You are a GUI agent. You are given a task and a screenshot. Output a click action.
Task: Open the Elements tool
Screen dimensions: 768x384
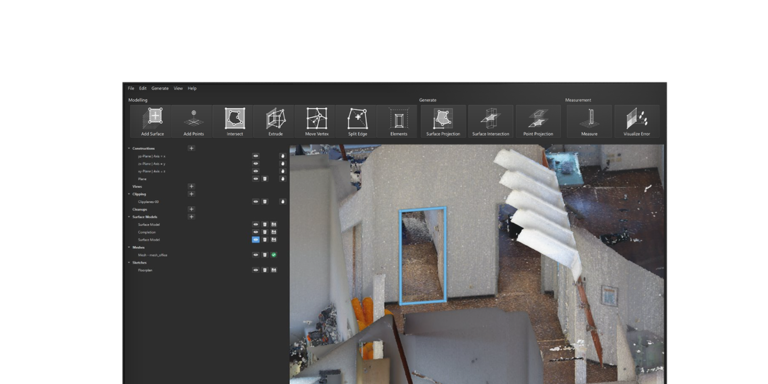(399, 121)
